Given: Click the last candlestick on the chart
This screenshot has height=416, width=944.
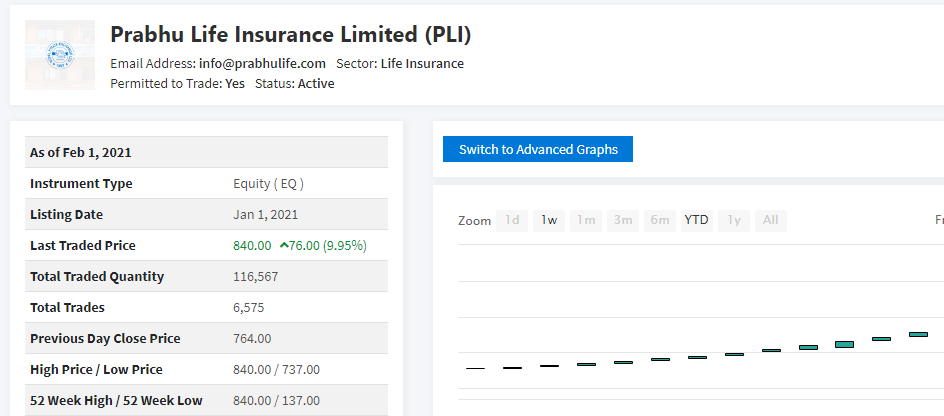Looking at the screenshot, I should tap(918, 334).
